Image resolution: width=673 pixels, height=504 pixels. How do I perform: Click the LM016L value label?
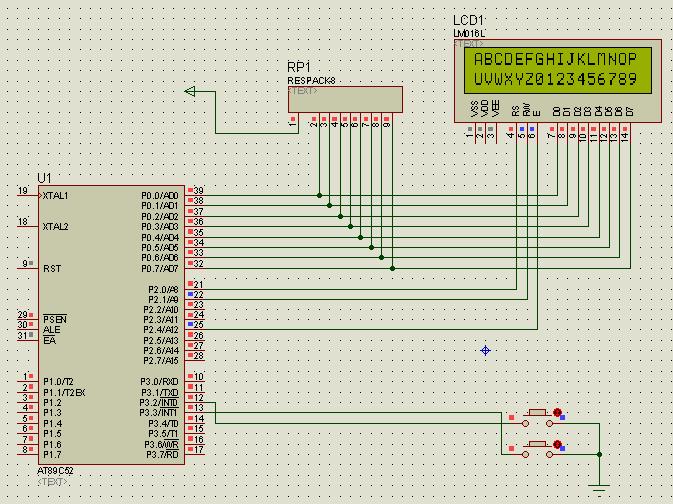coord(469,33)
